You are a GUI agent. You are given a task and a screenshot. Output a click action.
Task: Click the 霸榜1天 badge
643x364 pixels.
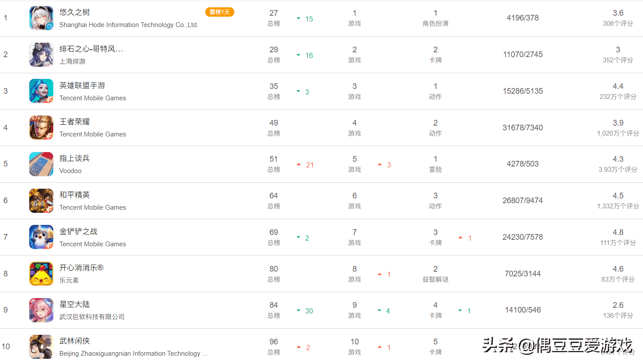point(220,12)
